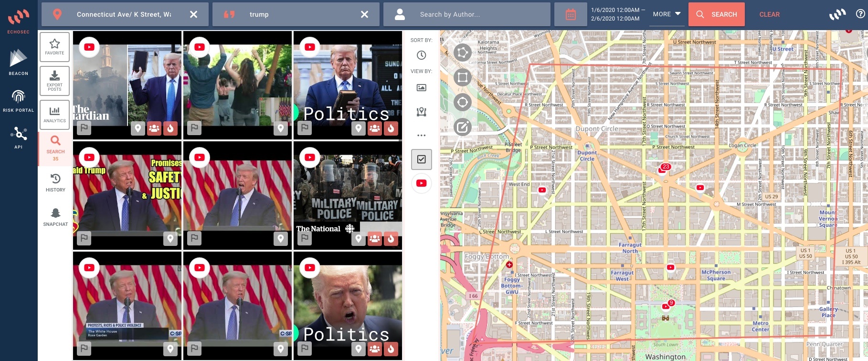Click the Echosec wave icon beside help

(x=837, y=14)
